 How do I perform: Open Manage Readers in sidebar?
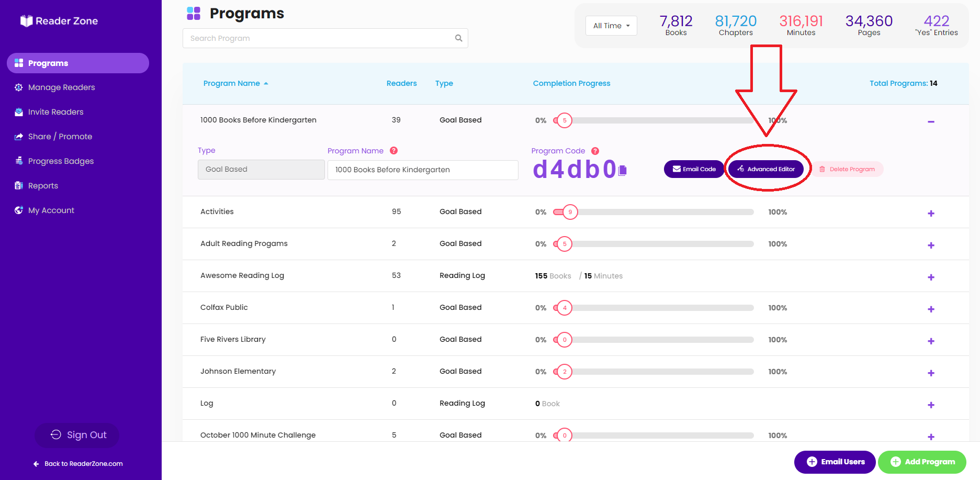(x=61, y=87)
